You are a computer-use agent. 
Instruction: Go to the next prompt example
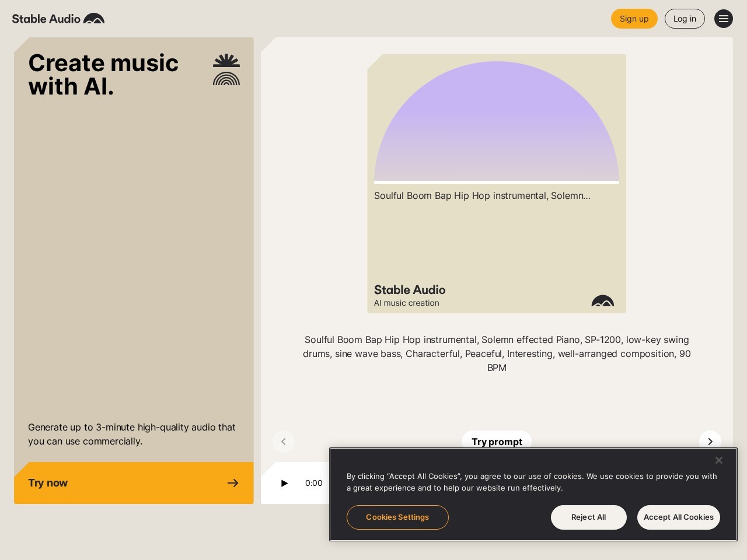pos(710,442)
